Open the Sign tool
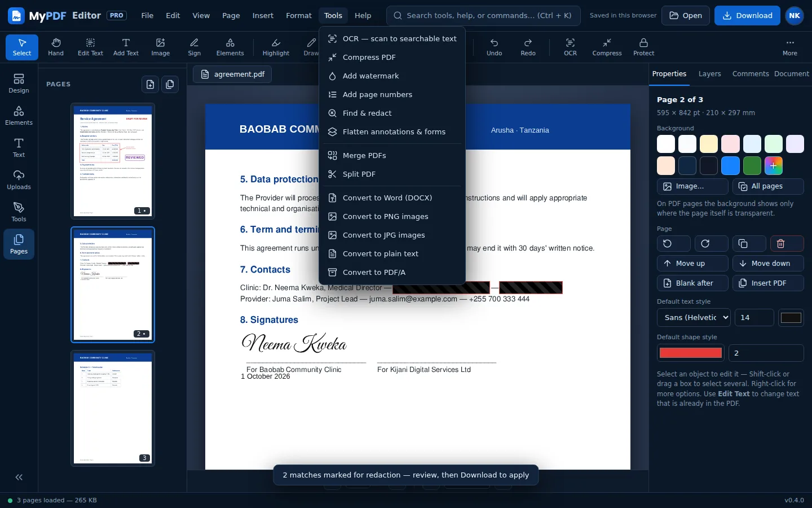The width and height of the screenshot is (812, 508). pos(195,47)
